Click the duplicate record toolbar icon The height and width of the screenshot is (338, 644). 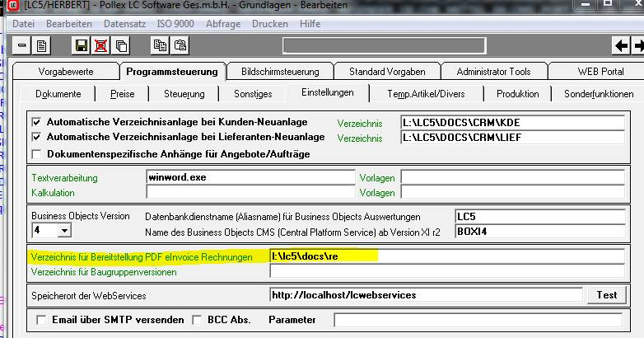tap(122, 45)
